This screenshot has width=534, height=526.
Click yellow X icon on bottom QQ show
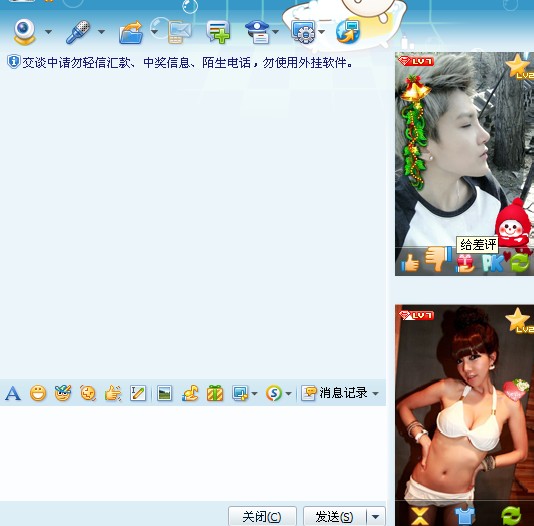coord(420,516)
